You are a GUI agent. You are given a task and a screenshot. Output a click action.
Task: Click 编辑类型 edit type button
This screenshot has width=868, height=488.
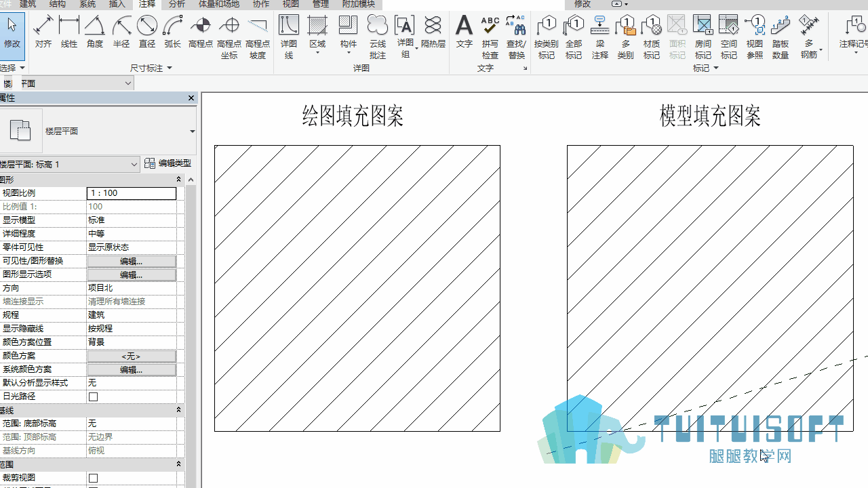[x=168, y=163]
